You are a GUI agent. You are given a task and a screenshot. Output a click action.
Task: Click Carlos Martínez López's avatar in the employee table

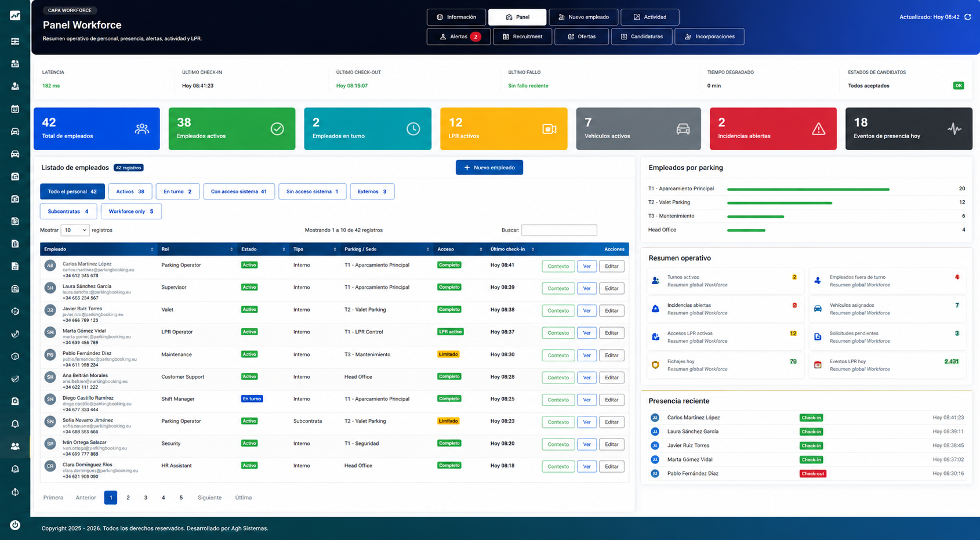click(50, 265)
